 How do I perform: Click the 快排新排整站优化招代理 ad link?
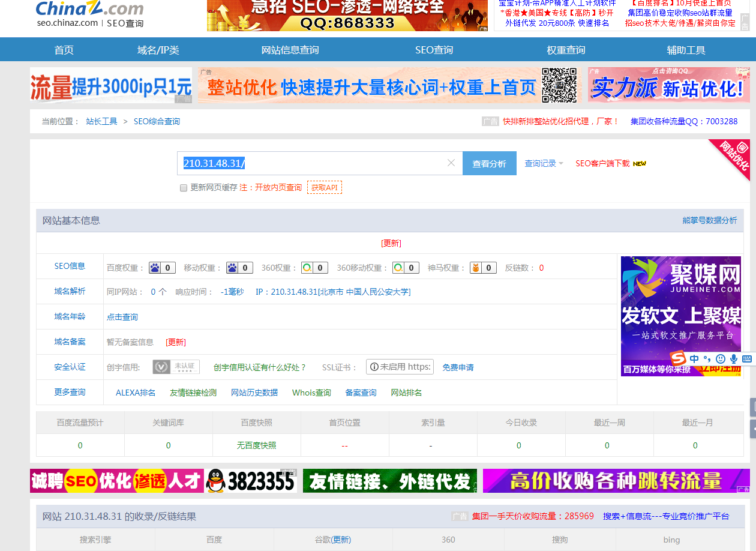561,121
